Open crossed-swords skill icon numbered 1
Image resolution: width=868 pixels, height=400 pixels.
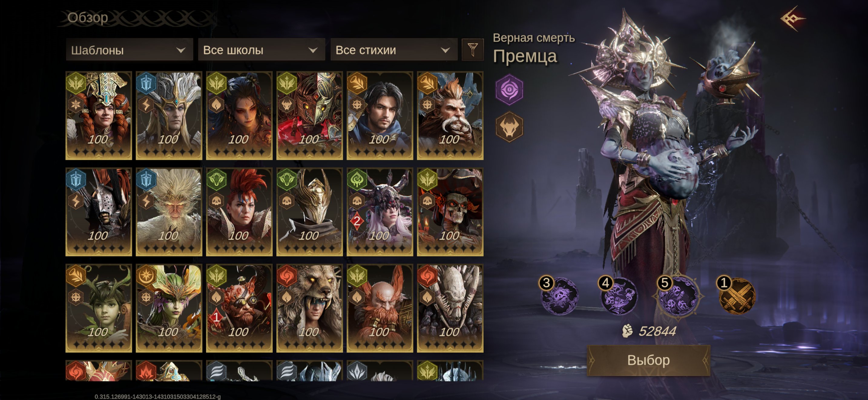[x=736, y=295]
